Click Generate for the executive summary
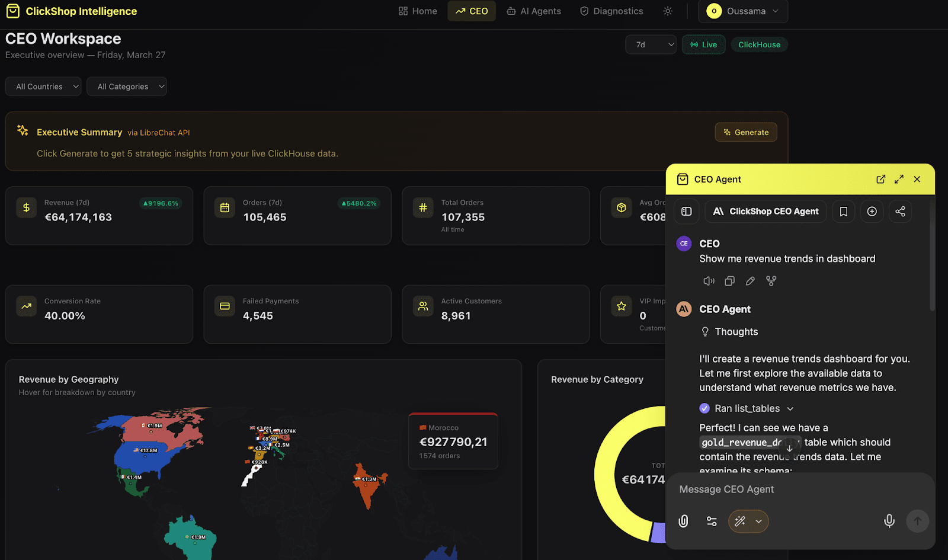Image resolution: width=948 pixels, height=560 pixels. tap(746, 132)
